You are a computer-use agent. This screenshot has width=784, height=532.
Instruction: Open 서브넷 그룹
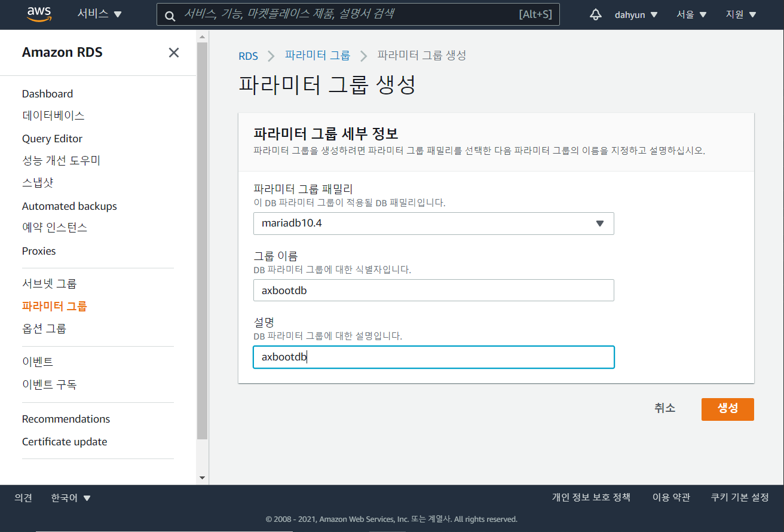[49, 283]
